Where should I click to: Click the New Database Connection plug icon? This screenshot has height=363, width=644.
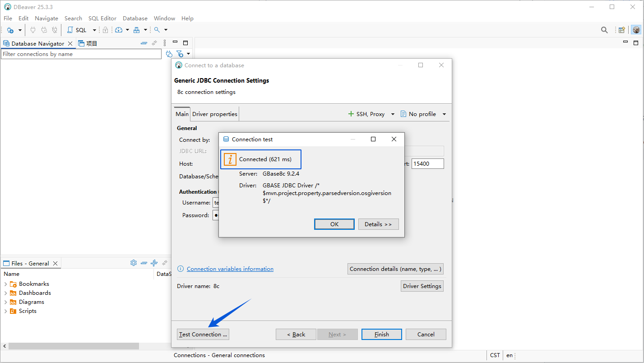tap(10, 30)
